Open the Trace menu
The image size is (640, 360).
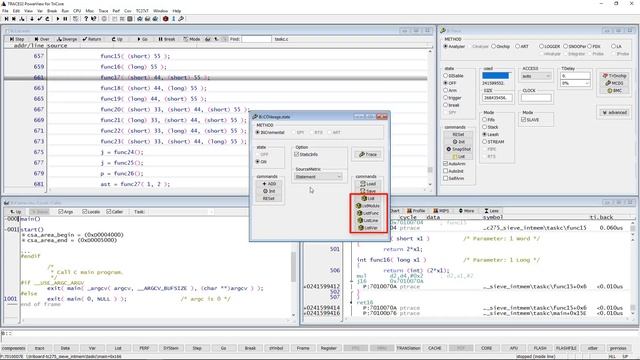click(103, 11)
